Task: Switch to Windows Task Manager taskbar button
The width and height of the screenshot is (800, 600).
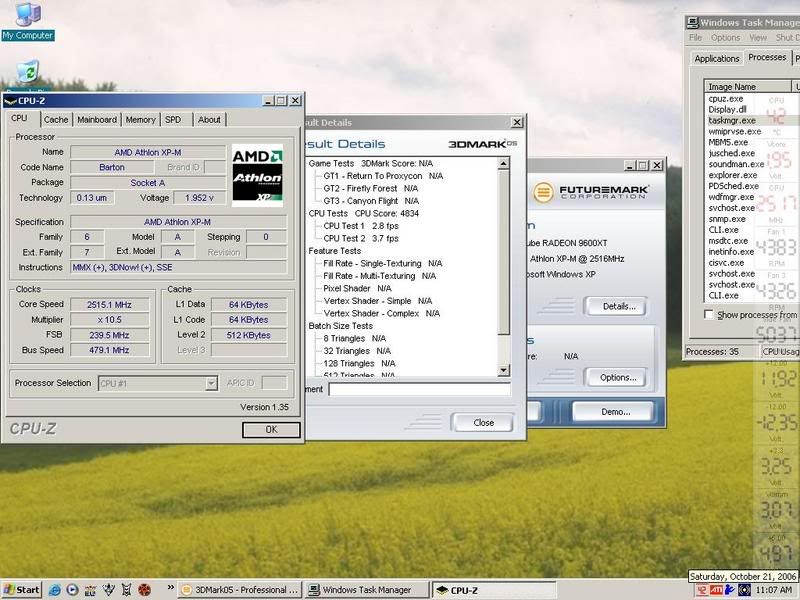Action: (x=367, y=590)
